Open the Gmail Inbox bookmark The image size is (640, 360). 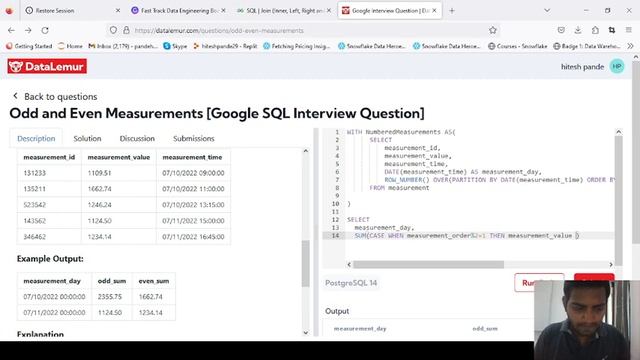(123, 46)
